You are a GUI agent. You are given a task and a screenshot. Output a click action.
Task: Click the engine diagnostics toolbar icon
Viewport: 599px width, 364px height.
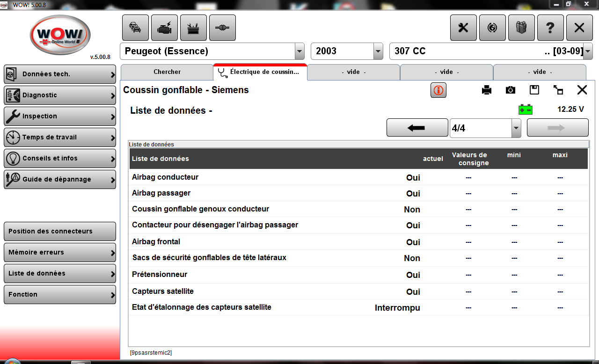click(x=164, y=28)
